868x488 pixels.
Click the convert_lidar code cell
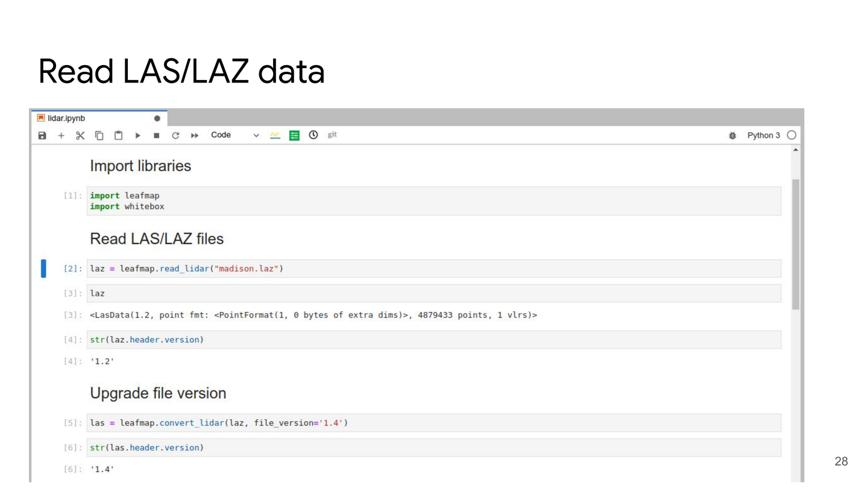(x=434, y=423)
